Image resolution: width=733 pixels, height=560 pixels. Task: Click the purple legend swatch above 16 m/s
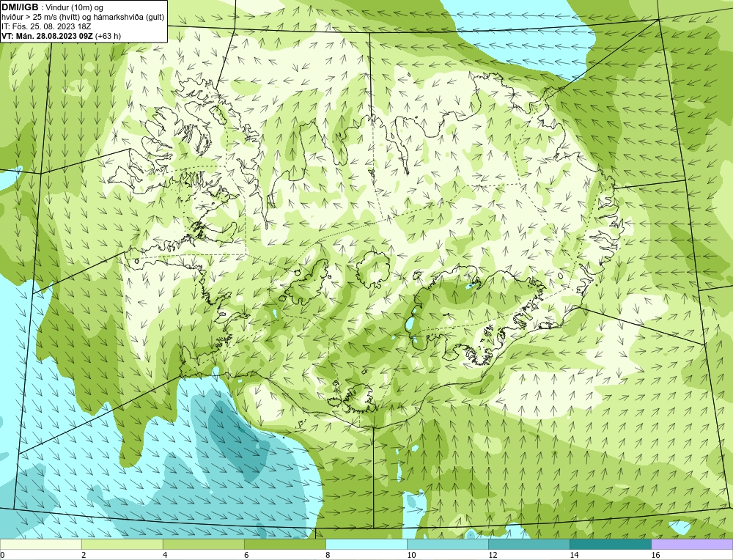tap(692, 544)
